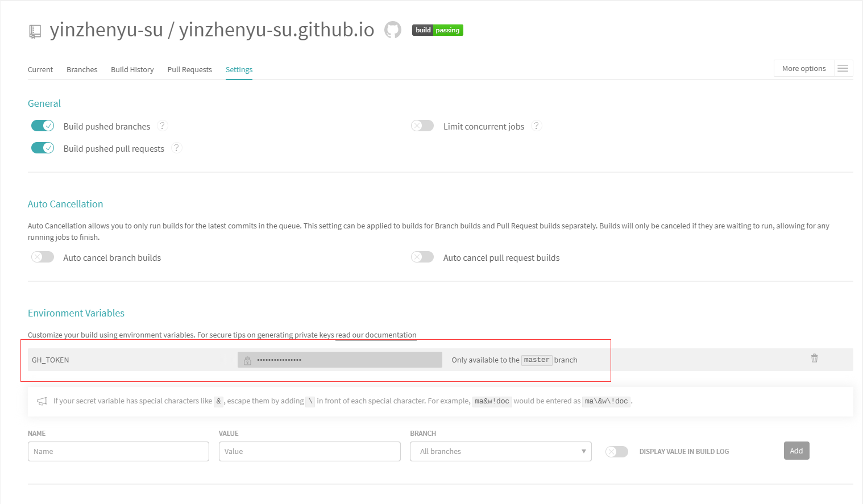863x504 pixels.
Task: Select the Settings tab
Action: [x=239, y=69]
